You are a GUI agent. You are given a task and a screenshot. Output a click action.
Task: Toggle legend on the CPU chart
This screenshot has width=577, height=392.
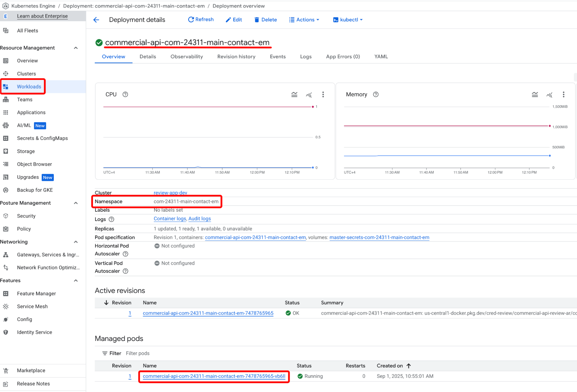pos(294,94)
